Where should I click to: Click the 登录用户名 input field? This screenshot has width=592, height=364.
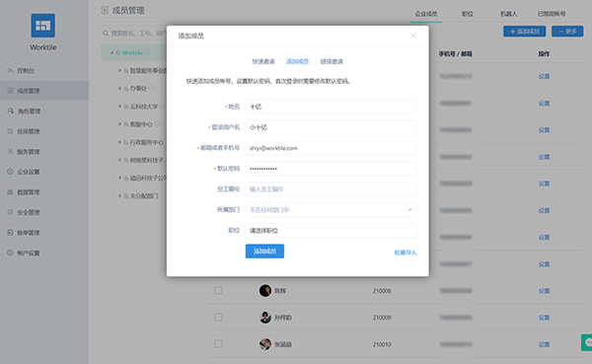pyautogui.click(x=332, y=127)
